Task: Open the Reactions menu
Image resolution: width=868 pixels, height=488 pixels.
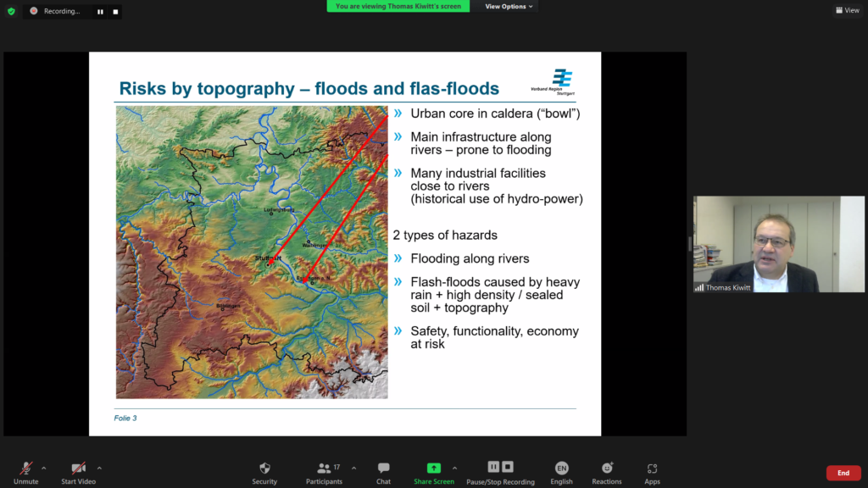Action: [606, 469]
